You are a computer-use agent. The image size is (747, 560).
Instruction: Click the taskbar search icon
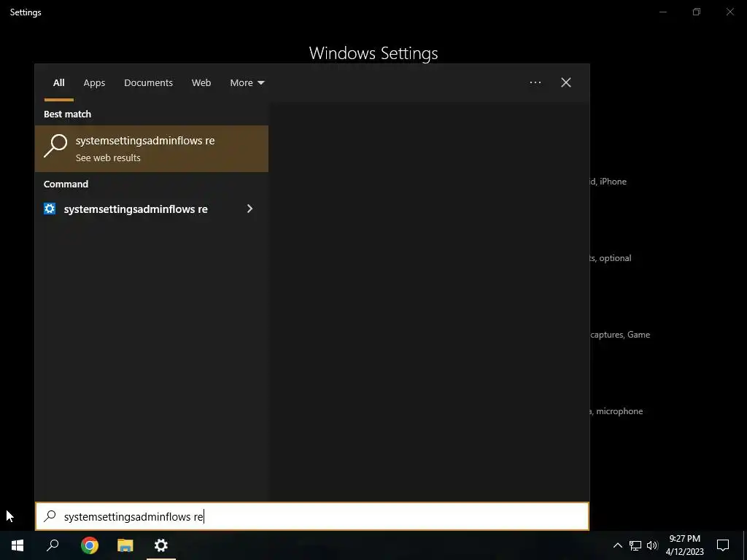[53, 545]
